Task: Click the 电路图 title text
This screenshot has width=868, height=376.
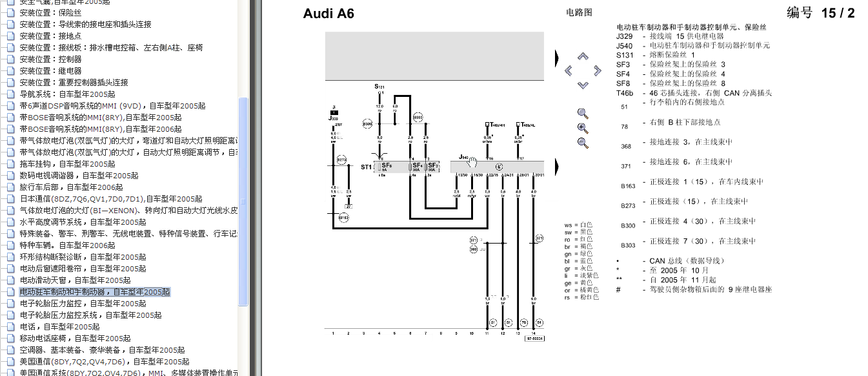Action: pyautogui.click(x=579, y=12)
